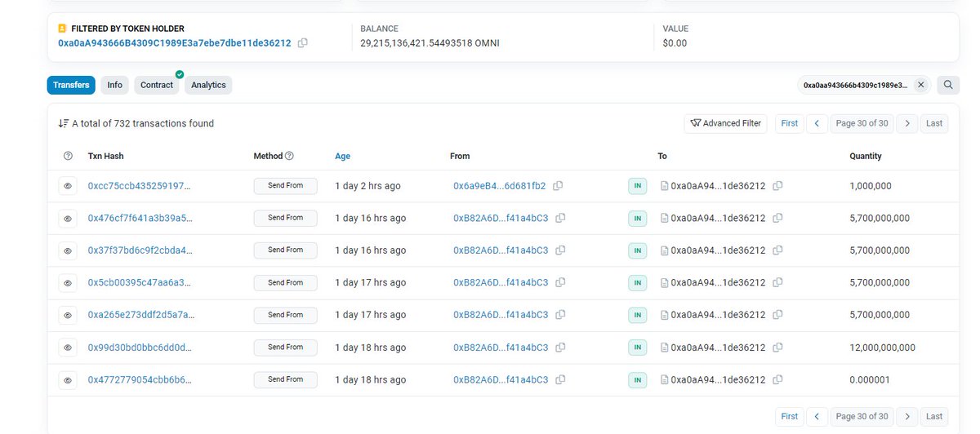
Task: Toggle the Age column format
Action: (342, 156)
